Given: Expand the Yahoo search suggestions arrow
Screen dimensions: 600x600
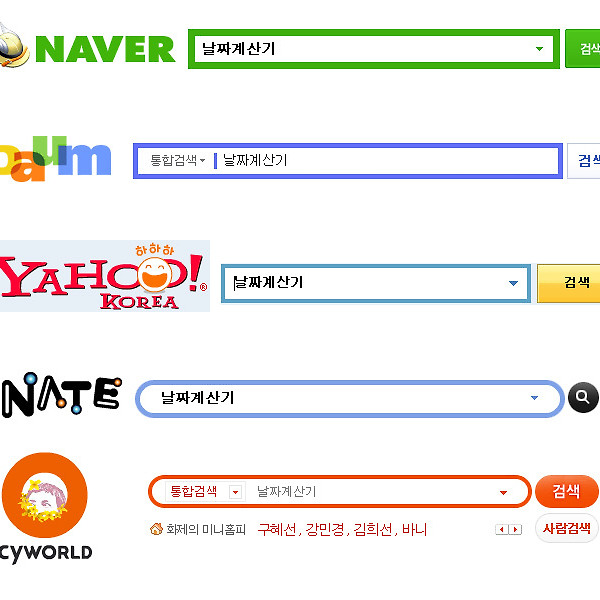Looking at the screenshot, I should (513, 283).
